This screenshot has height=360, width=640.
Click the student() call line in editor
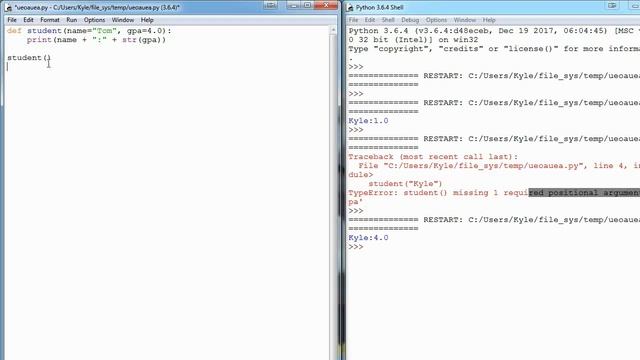pyautogui.click(x=29, y=58)
